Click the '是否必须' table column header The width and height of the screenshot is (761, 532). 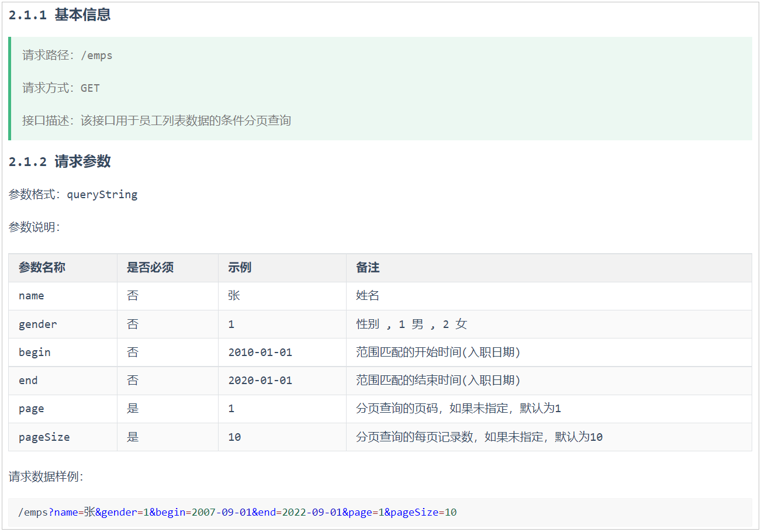[x=150, y=268]
